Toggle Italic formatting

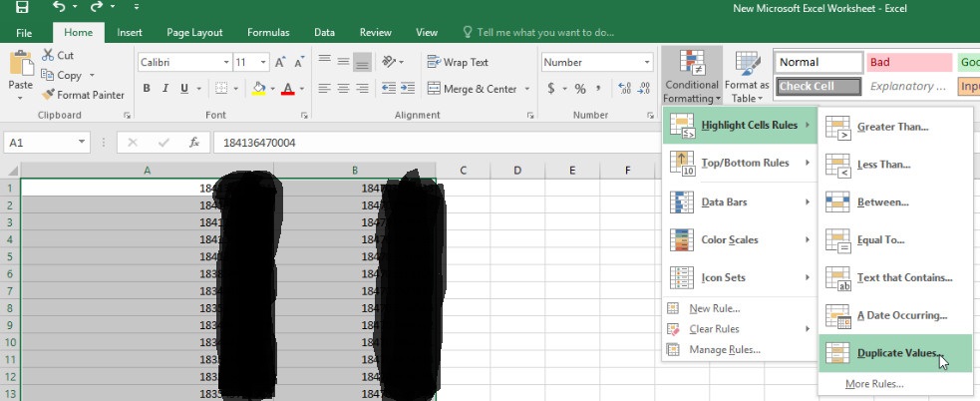pos(167,89)
